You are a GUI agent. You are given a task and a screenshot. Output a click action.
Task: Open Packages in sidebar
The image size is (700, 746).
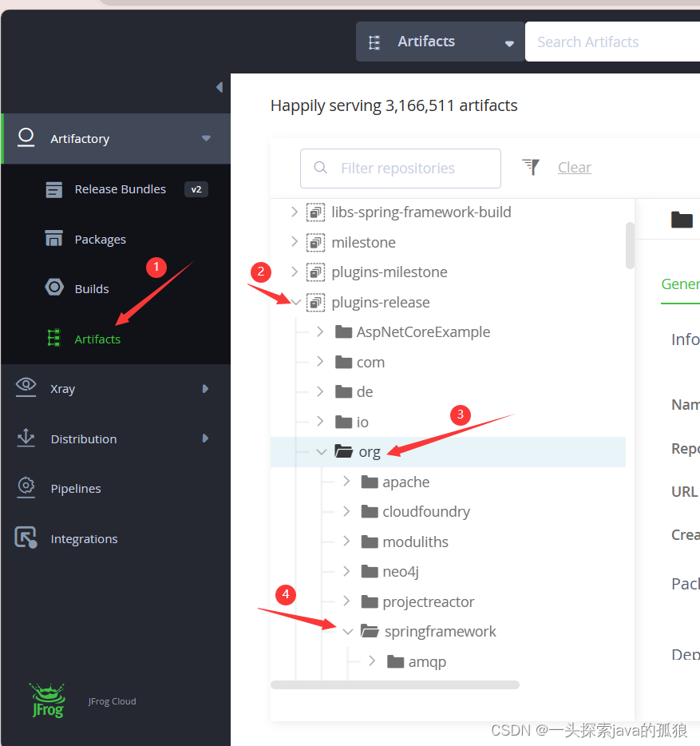pos(100,240)
